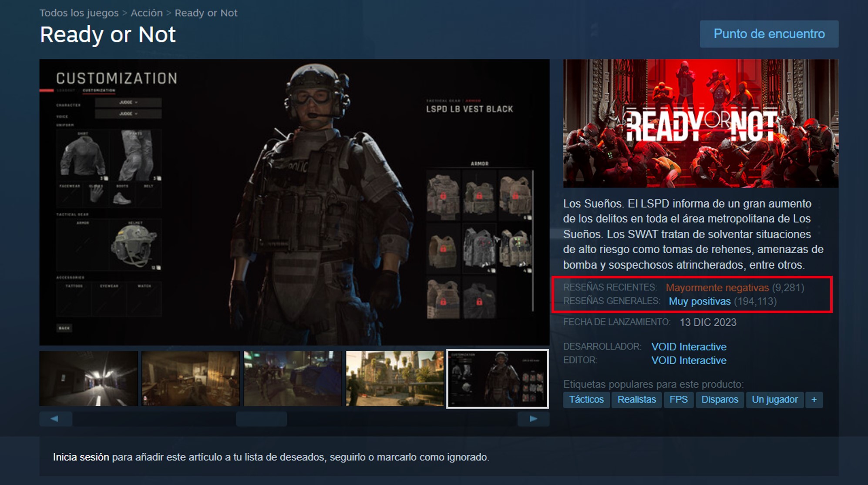Click the left arrow of the thumbnail strip
This screenshot has height=485, width=868.
click(56, 419)
